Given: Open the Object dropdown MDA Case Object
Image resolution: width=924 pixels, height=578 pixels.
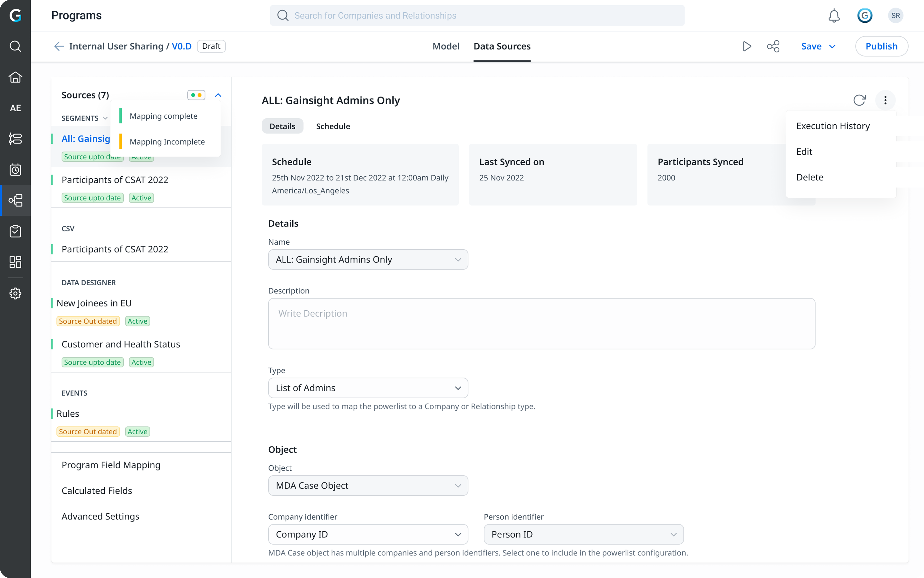Looking at the screenshot, I should (368, 486).
